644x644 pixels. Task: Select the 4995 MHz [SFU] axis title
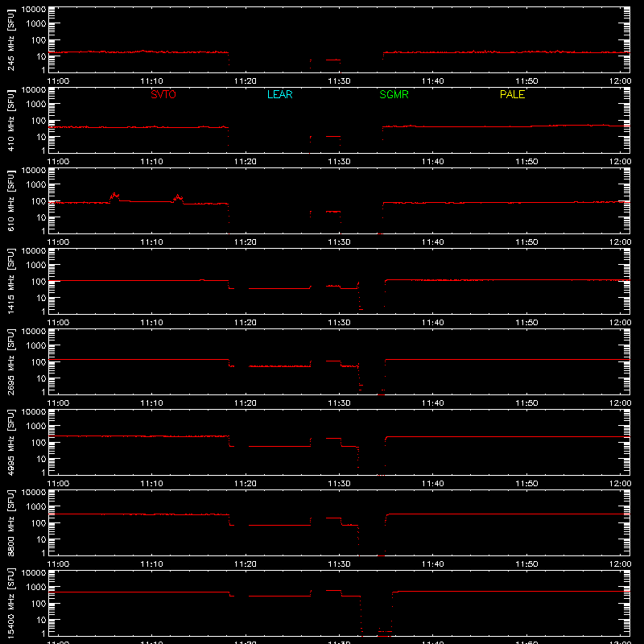(x=10, y=443)
